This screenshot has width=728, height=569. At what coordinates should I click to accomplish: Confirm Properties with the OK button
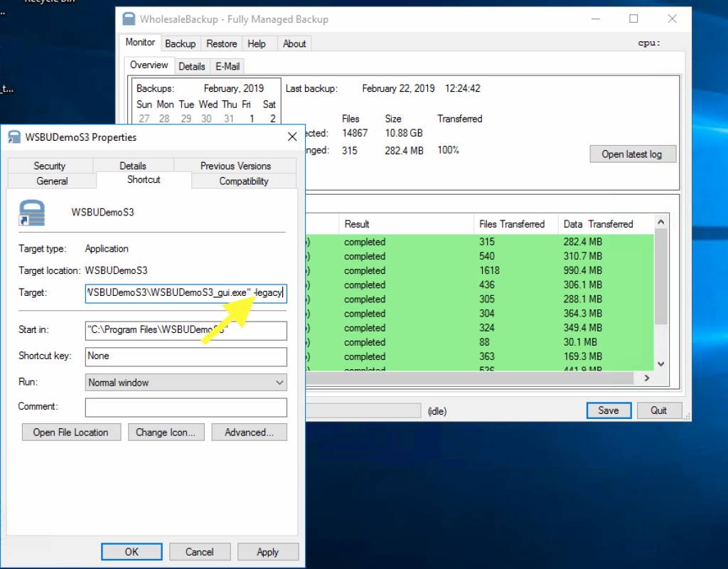(132, 552)
